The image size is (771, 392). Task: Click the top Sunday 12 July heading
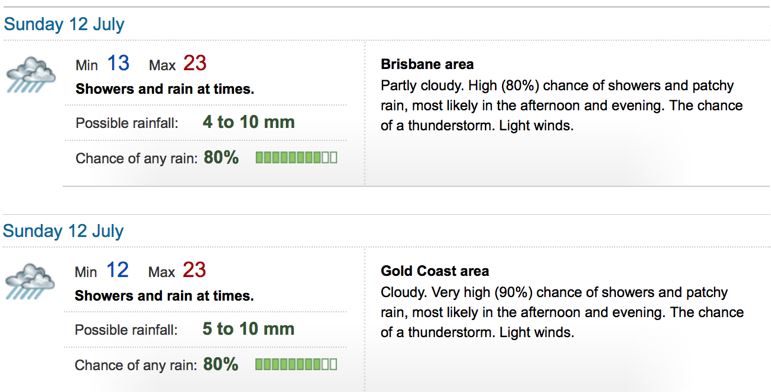(x=64, y=25)
